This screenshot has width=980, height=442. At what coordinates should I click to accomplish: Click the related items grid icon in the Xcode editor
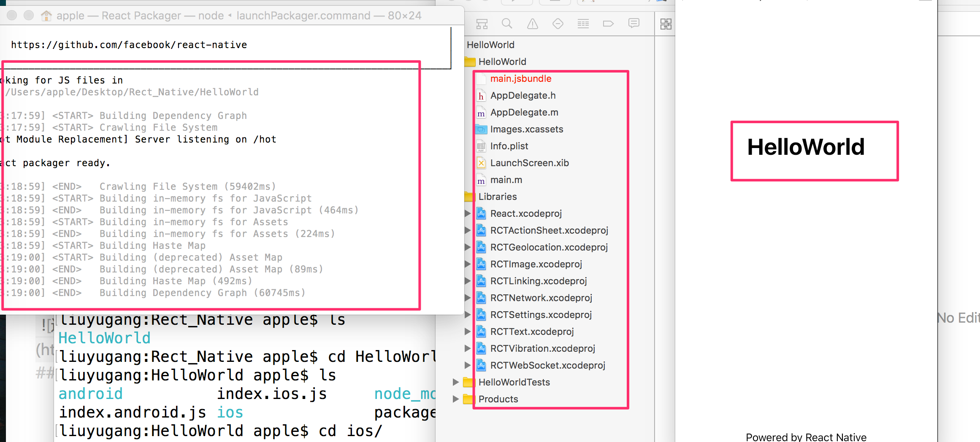click(x=666, y=24)
